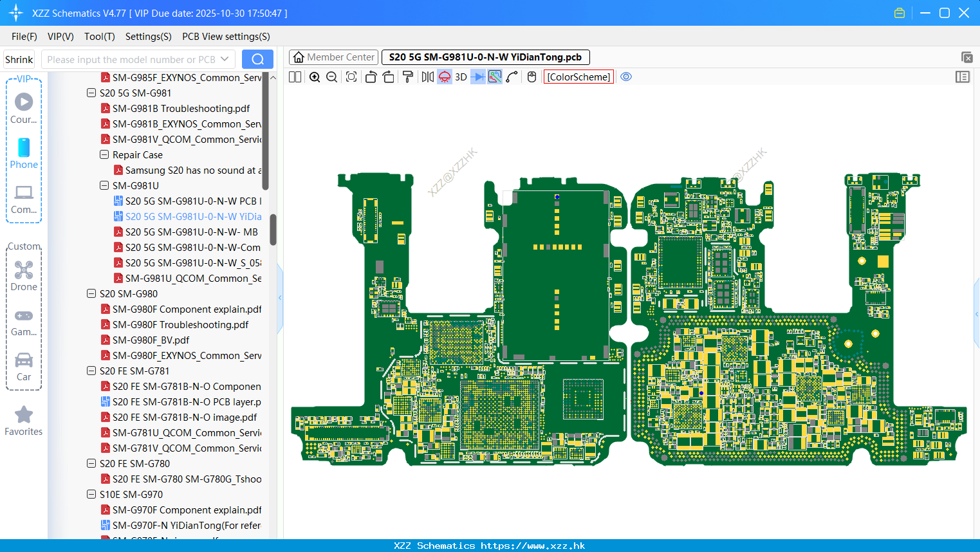Open the www.xzz.hk link in status bar
The width and height of the screenshot is (980, 552).
(x=533, y=546)
